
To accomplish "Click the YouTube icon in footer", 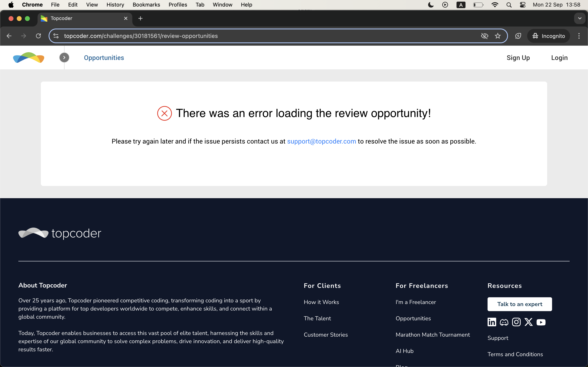I will [x=541, y=322].
